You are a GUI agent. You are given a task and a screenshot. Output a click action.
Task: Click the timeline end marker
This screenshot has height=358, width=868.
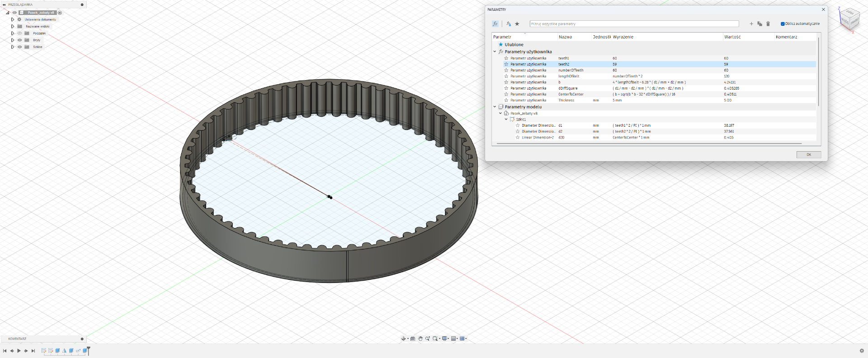click(89, 351)
